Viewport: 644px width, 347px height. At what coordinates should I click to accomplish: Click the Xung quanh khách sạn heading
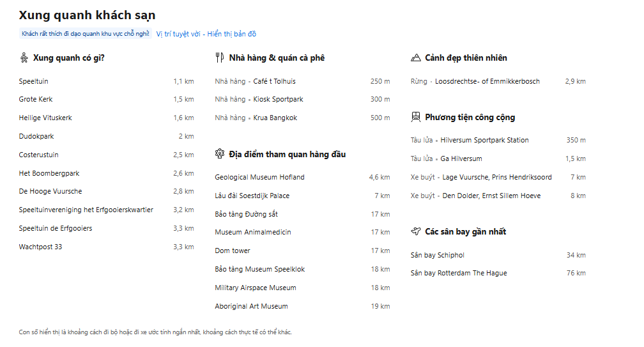pos(87,15)
